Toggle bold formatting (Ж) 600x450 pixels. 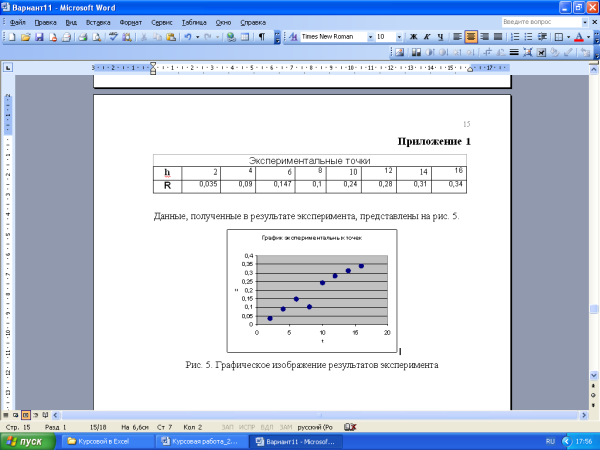click(x=413, y=37)
